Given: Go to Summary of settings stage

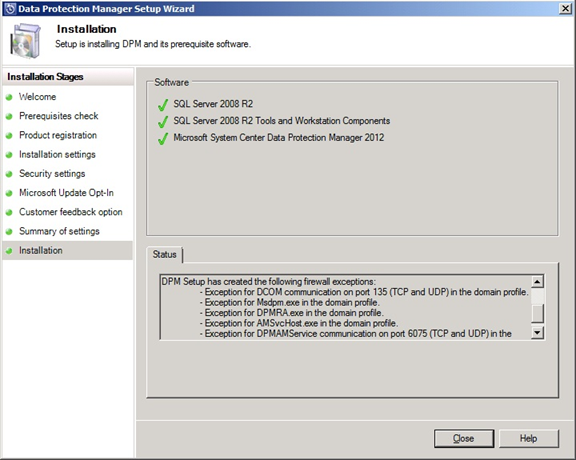Looking at the screenshot, I should [59, 231].
